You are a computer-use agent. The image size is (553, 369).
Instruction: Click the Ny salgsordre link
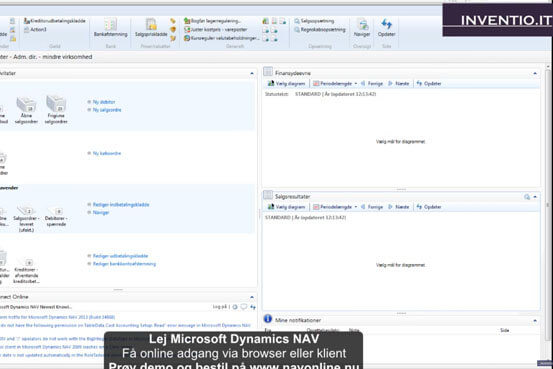(x=107, y=110)
